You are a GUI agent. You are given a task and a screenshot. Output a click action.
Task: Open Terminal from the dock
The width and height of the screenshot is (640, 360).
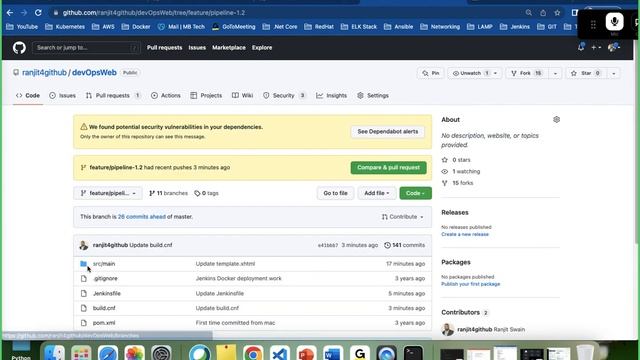413,353
